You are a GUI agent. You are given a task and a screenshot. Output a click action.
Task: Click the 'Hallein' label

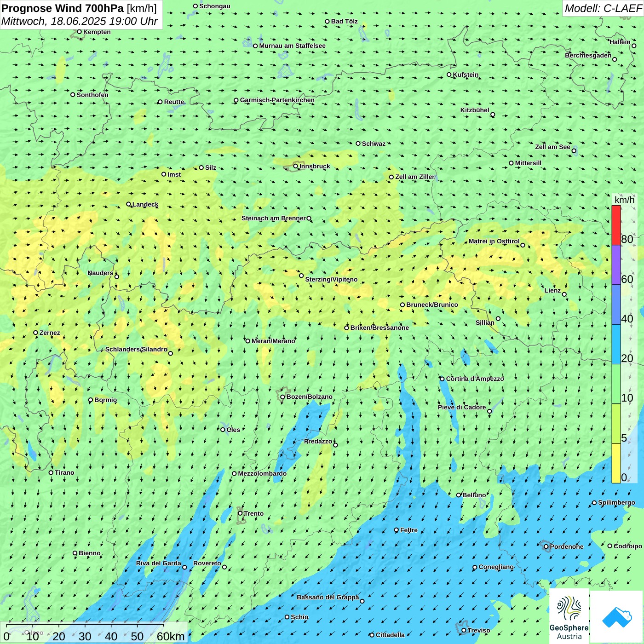click(x=620, y=42)
